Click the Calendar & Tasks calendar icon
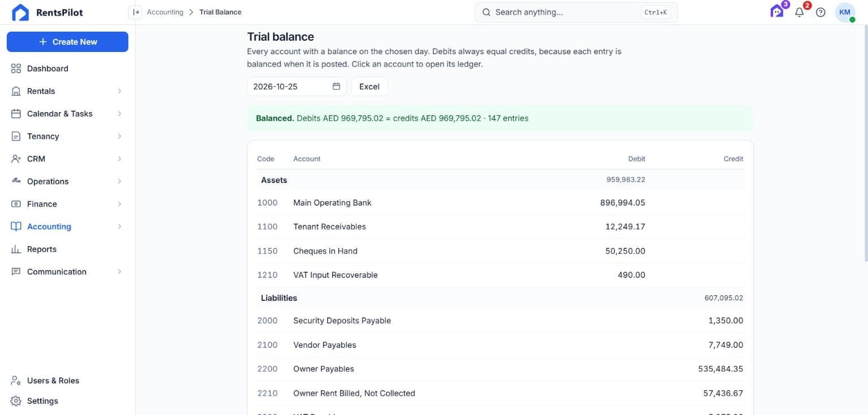Image resolution: width=868 pixels, height=415 pixels. coord(16,113)
